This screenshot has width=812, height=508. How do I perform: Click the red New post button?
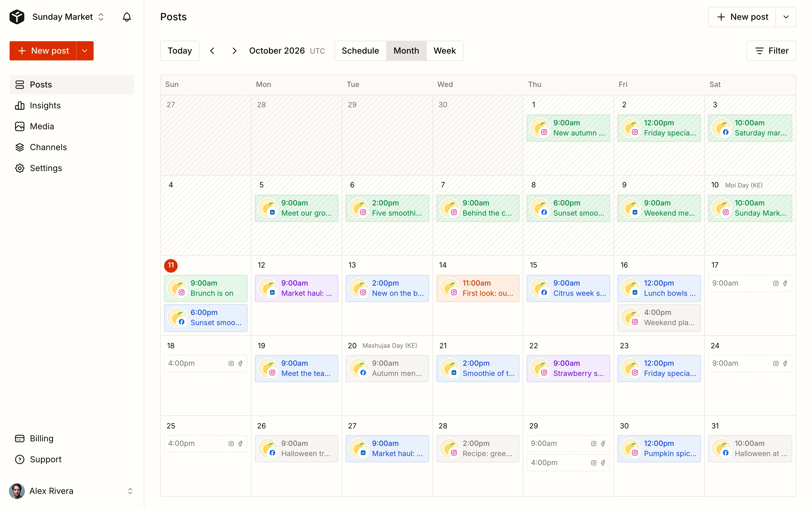43,51
